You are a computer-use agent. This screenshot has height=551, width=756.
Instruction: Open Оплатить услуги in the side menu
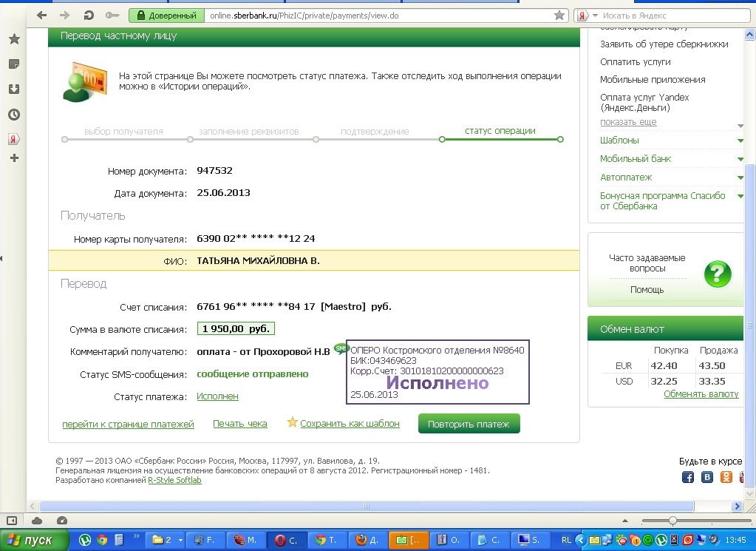[x=635, y=62]
